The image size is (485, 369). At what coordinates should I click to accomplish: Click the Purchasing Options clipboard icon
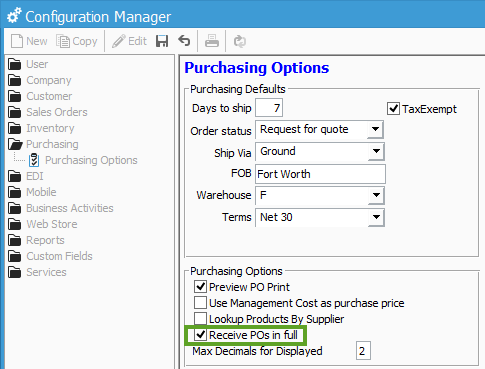click(x=34, y=160)
